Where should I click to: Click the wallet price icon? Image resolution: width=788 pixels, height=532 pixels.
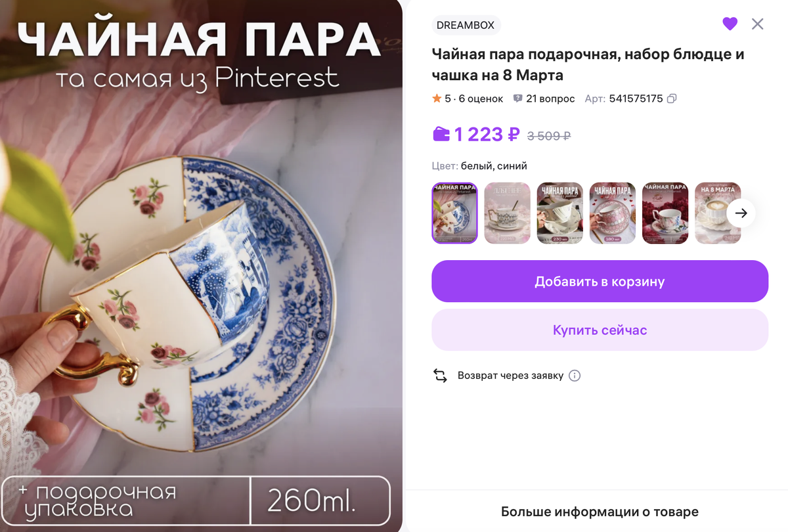point(441,135)
